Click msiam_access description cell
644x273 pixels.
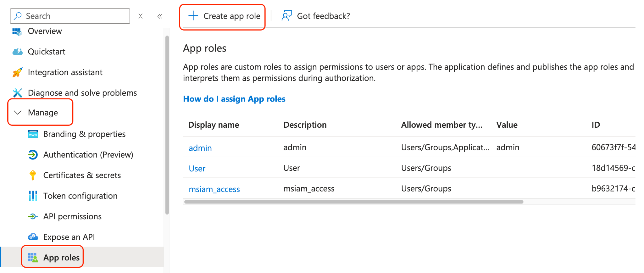click(x=309, y=189)
